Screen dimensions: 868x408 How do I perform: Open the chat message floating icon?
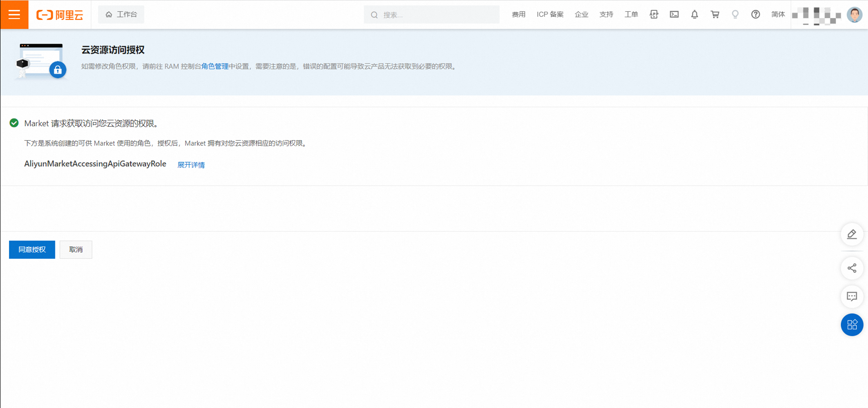[x=852, y=296]
